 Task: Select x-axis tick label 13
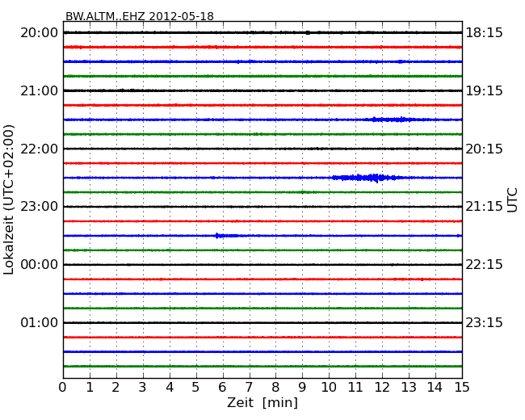pos(409,387)
